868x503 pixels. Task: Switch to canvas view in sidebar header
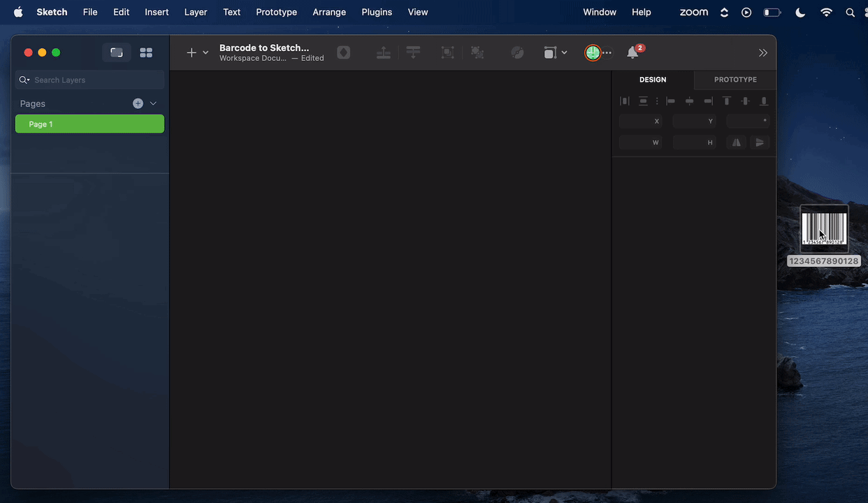tap(117, 52)
